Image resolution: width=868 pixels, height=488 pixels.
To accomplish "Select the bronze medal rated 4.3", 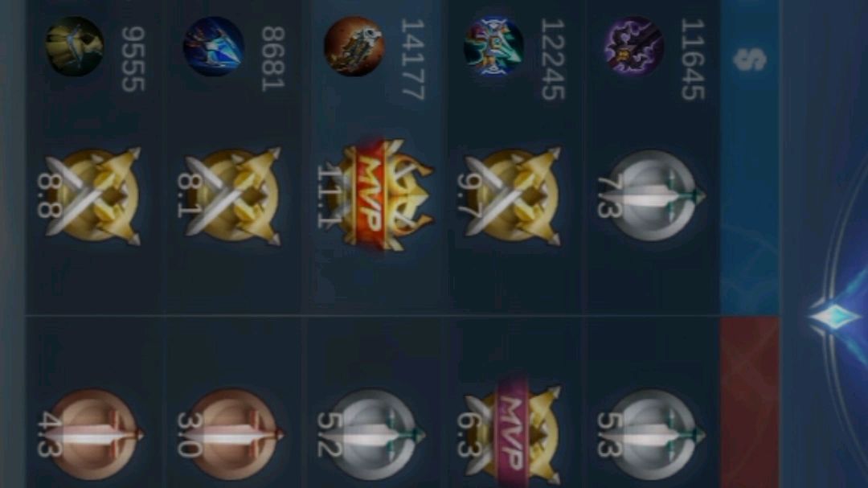I will point(90,435).
